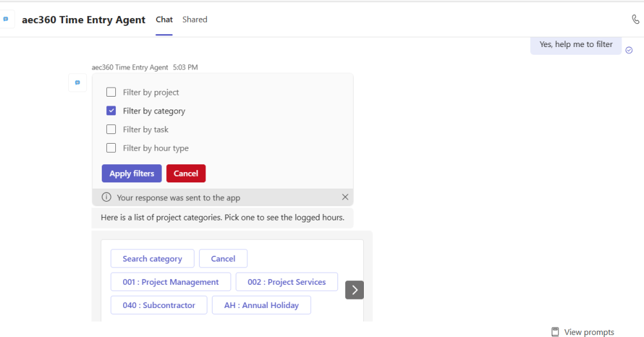Select the 001 : Project Management category
This screenshot has height=337, width=644.
(x=171, y=282)
